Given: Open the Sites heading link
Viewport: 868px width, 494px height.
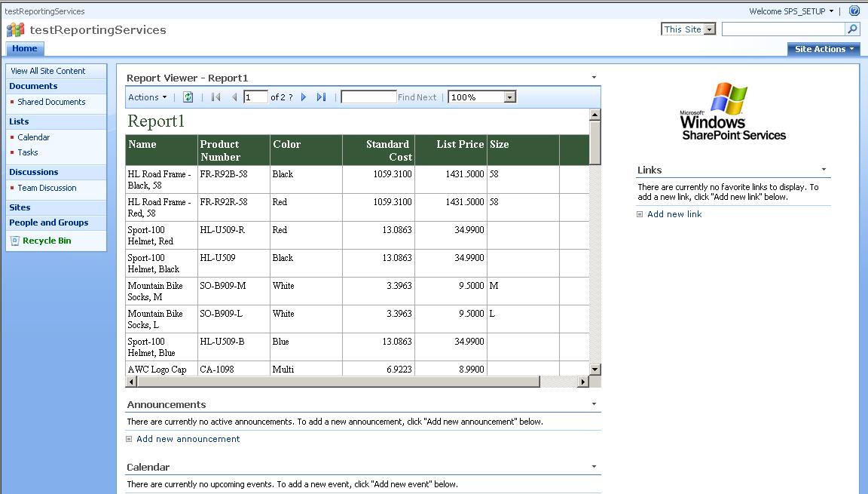Looking at the screenshot, I should (20, 207).
